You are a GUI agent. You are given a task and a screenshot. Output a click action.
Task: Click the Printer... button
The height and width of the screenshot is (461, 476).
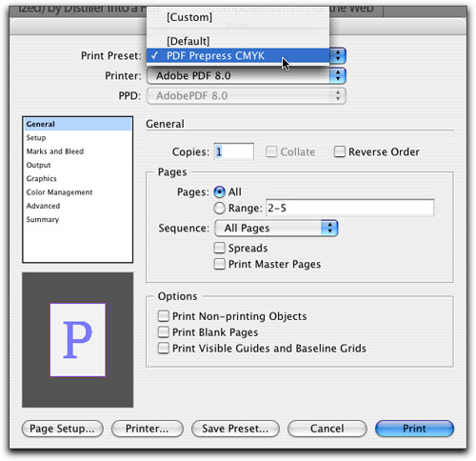(148, 429)
